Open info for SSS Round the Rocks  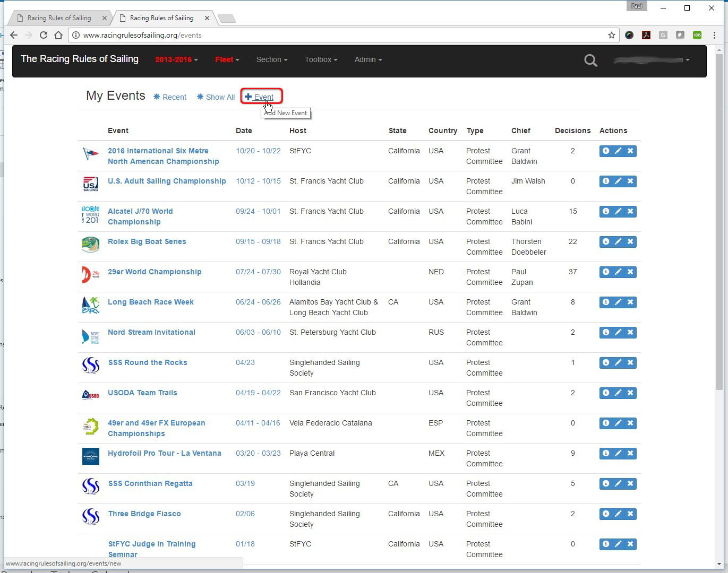[x=605, y=362]
